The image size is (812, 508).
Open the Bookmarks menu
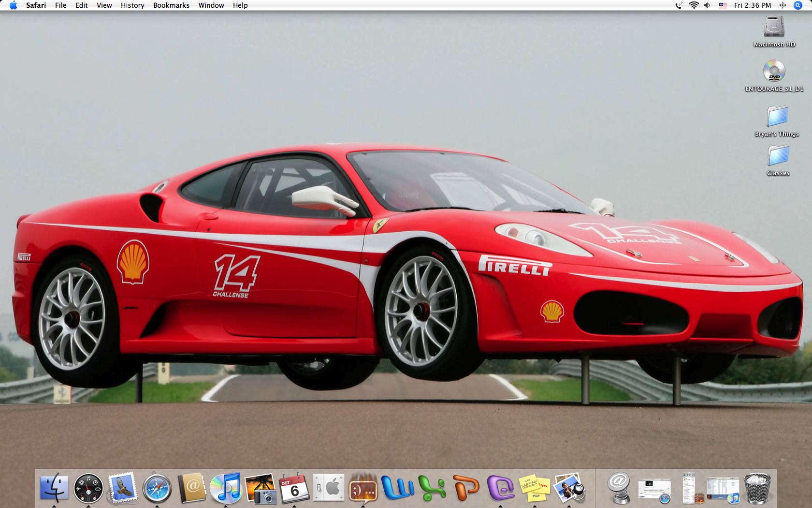pyautogui.click(x=171, y=5)
